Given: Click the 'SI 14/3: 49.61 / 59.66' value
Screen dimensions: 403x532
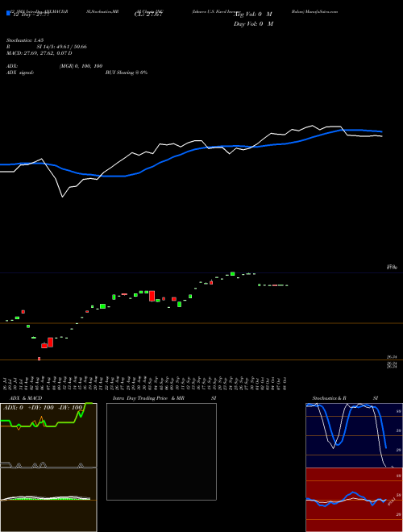Looking at the screenshot, I should 62,47.
